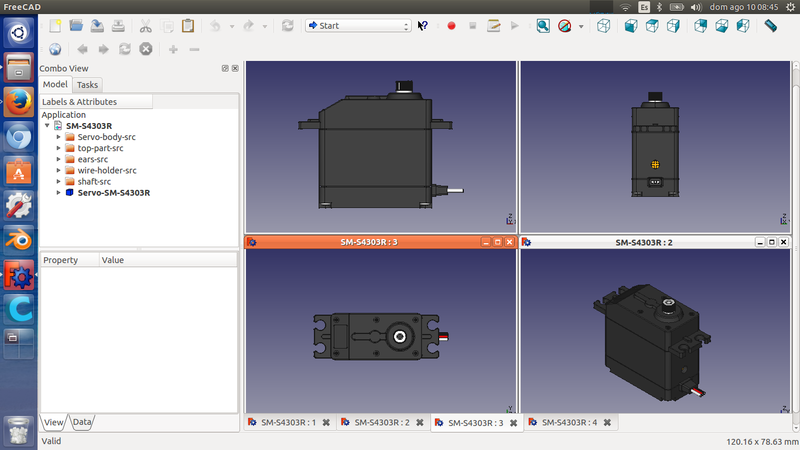Click the Cut scissors icon
The height and width of the screenshot is (450, 800).
(146, 26)
